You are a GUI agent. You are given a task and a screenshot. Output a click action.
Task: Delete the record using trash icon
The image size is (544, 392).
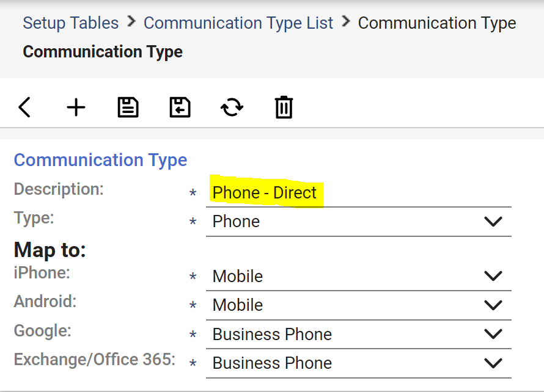pyautogui.click(x=284, y=107)
